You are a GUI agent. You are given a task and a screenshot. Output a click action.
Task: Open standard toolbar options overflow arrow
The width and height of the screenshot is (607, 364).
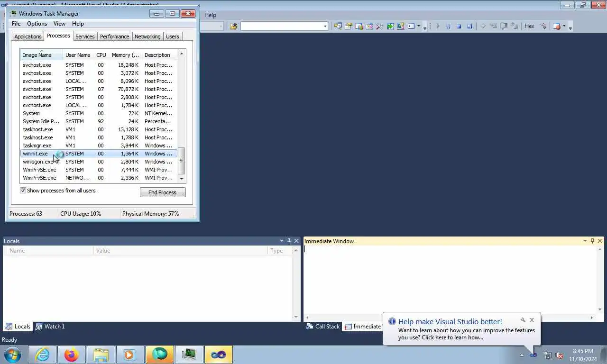[x=424, y=27]
